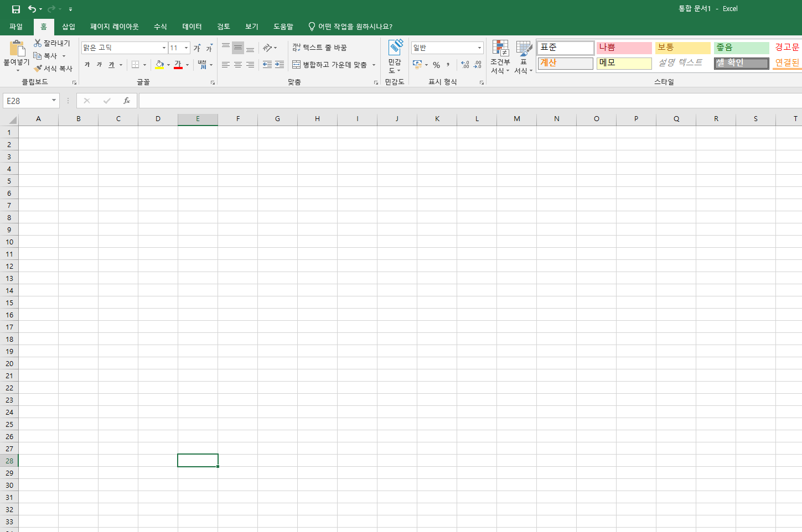This screenshot has height=532, width=802.
Task: Open the 민감도 sensitivity button
Action: 395,56
